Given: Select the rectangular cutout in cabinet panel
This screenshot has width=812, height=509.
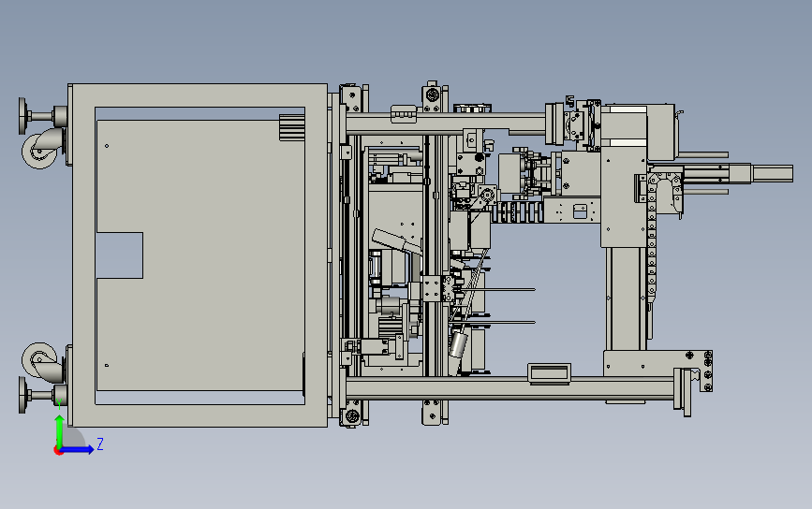Looking at the screenshot, I should 120,255.
